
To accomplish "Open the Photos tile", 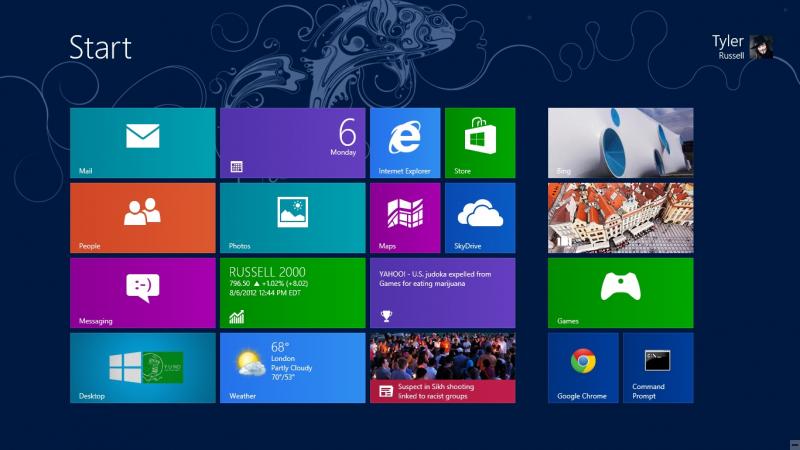I will (x=293, y=218).
